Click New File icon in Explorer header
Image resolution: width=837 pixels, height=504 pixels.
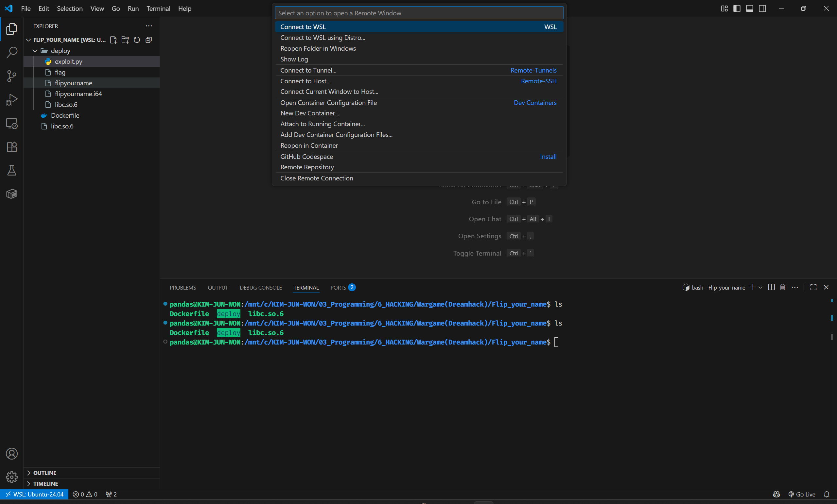pyautogui.click(x=113, y=40)
